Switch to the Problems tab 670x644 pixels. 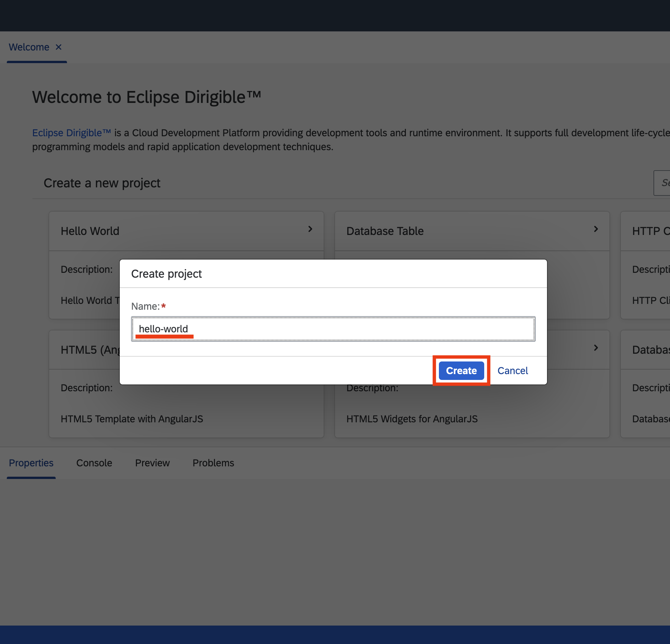213,463
